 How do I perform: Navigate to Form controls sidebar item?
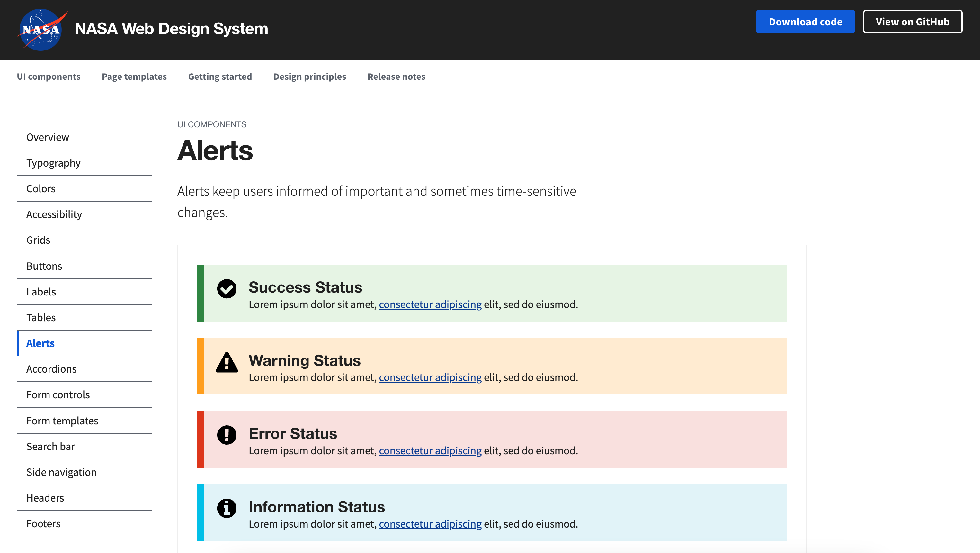click(x=58, y=395)
